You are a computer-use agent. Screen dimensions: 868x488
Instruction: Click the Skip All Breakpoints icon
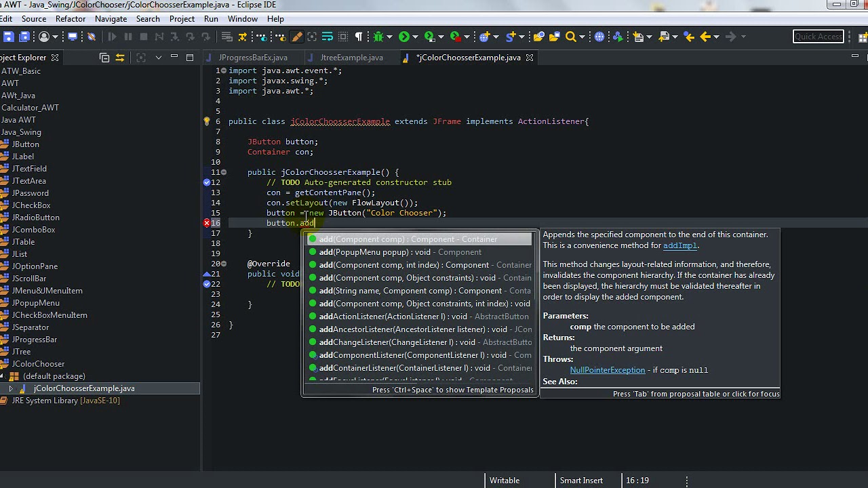pyautogui.click(x=92, y=37)
